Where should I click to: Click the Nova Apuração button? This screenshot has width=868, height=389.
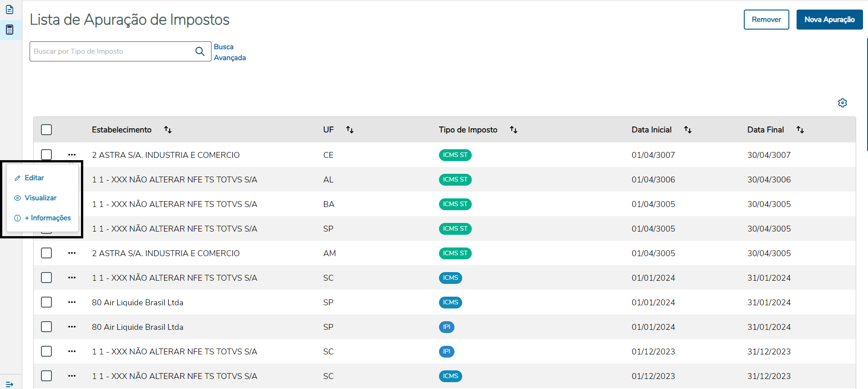click(x=829, y=20)
